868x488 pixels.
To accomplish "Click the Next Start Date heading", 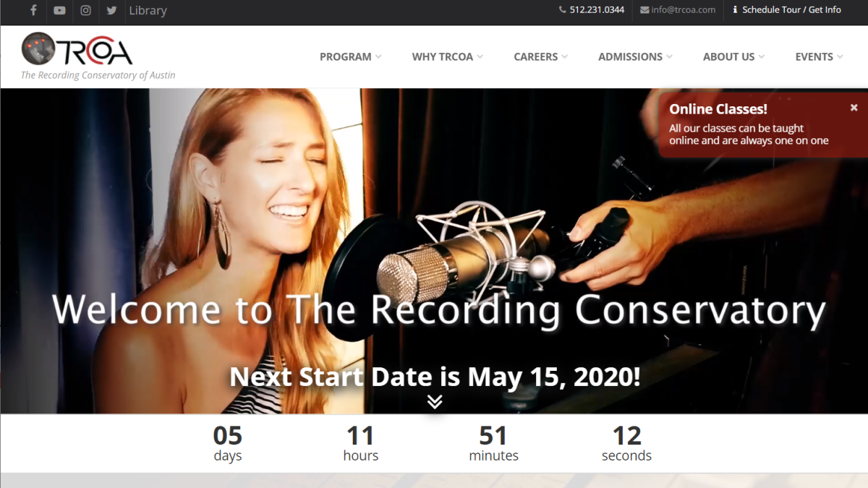I will click(x=435, y=377).
